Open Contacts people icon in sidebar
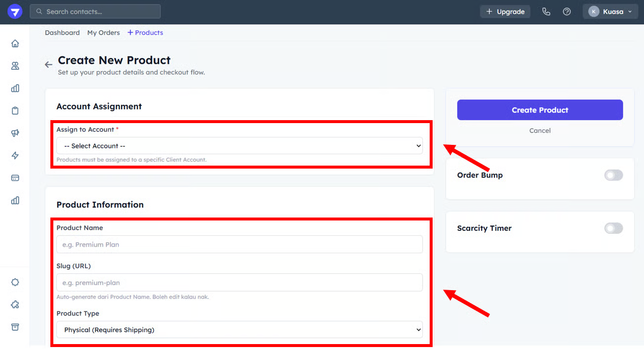The height and width of the screenshot is (351, 644). (x=15, y=66)
